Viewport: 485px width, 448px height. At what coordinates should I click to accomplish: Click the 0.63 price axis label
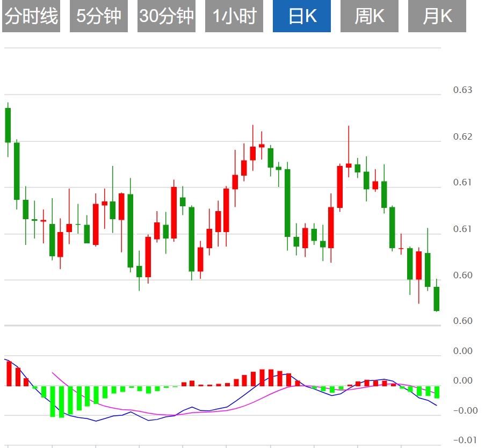coord(462,90)
